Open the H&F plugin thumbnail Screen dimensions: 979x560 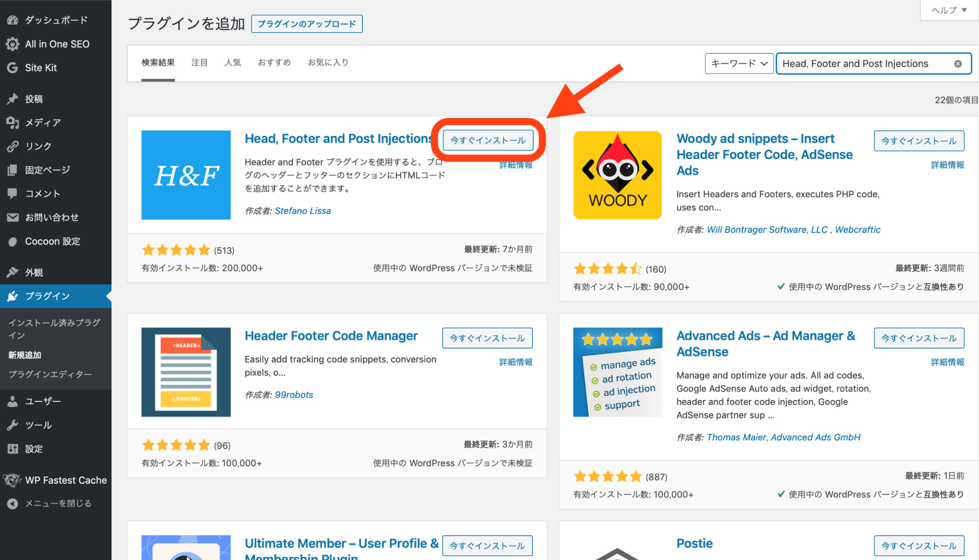(186, 175)
